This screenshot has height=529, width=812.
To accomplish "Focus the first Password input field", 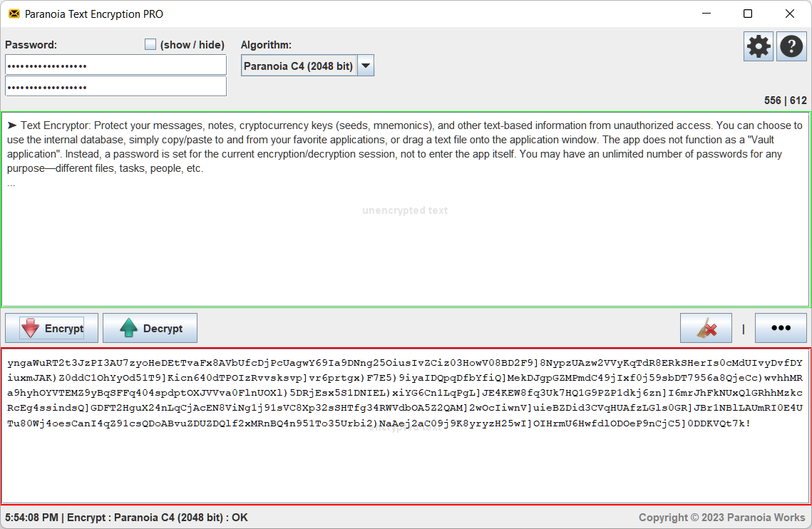I will point(115,64).
